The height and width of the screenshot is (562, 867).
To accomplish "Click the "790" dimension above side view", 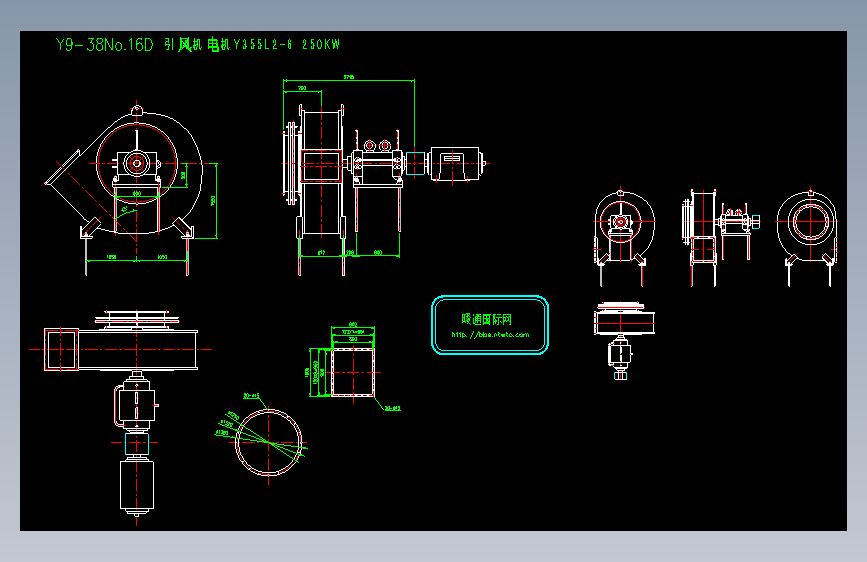I will click(x=302, y=89).
